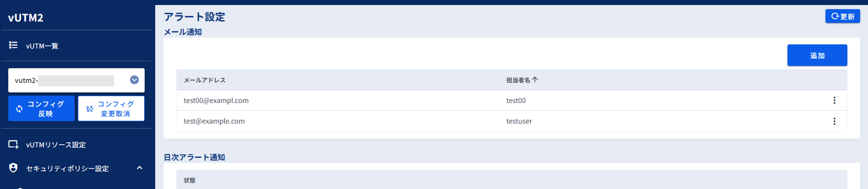868x189 pixels.
Task: Click the sync icon on コンフィグ反映
Action: pyautogui.click(x=19, y=109)
